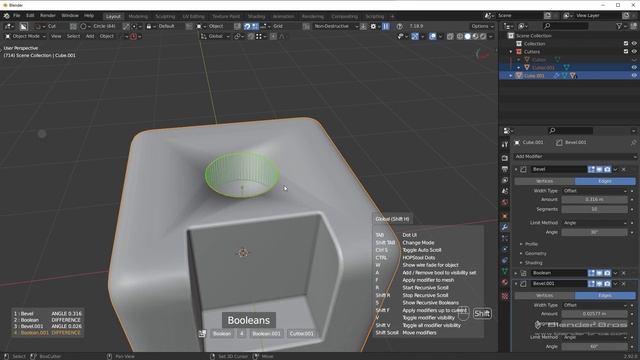Select Rendered viewport shading mode
The width and height of the screenshot is (640, 360).
[483, 36]
